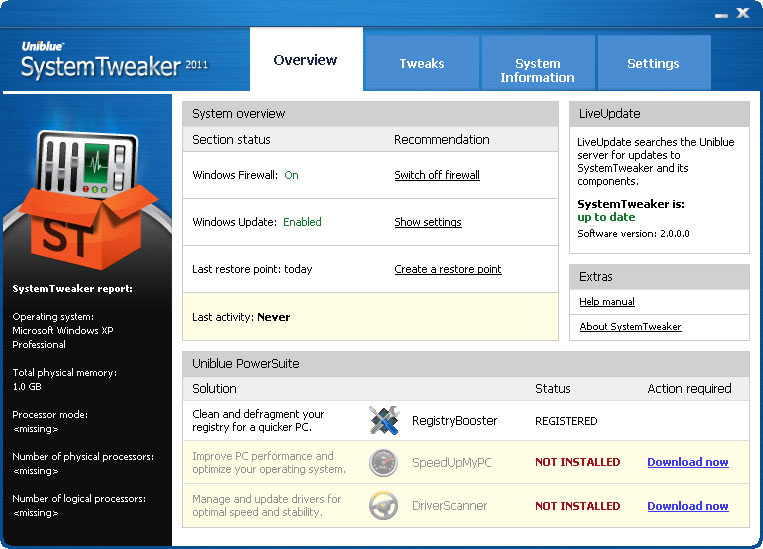Image resolution: width=763 pixels, height=549 pixels.
Task: Click Number of logical processors label
Action: (79, 498)
